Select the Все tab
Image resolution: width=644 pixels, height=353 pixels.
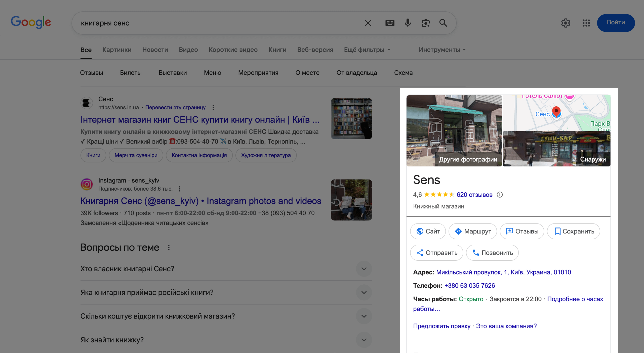click(86, 50)
